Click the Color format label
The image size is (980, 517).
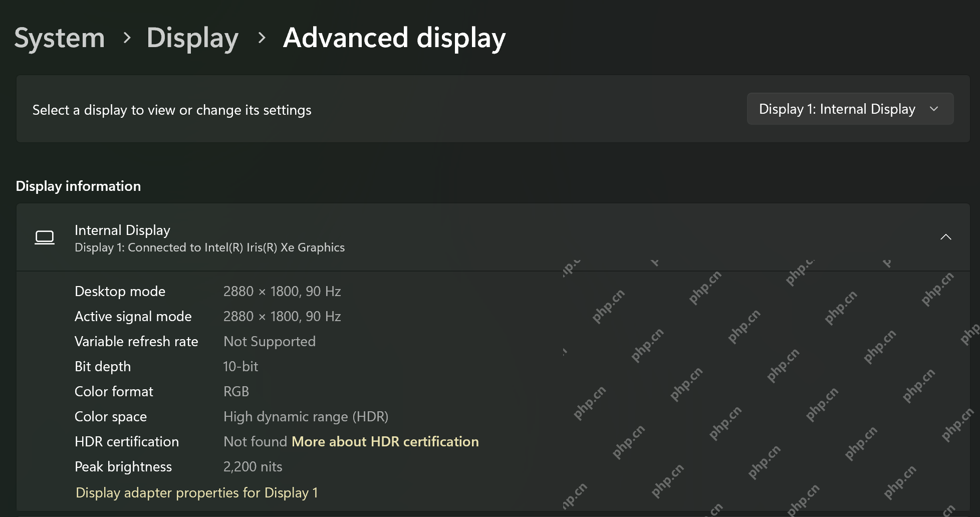(x=114, y=391)
